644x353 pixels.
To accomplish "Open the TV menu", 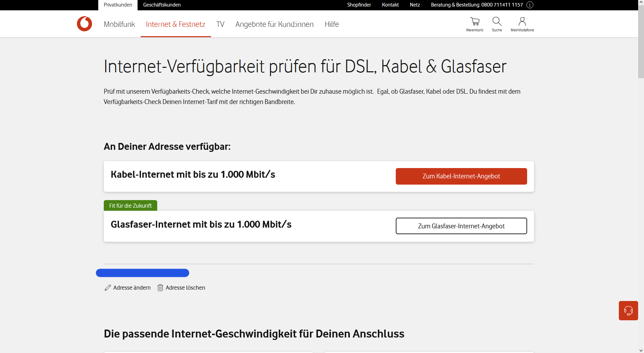I will [x=220, y=24].
